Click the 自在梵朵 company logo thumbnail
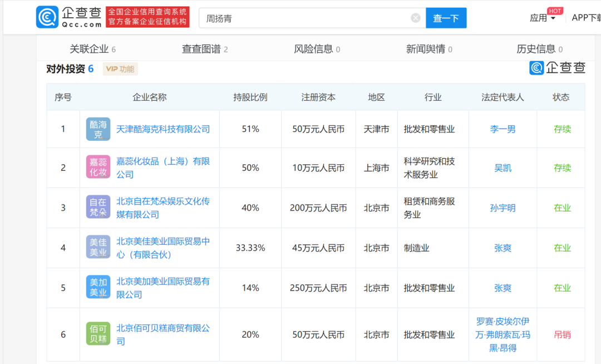 pyautogui.click(x=98, y=207)
